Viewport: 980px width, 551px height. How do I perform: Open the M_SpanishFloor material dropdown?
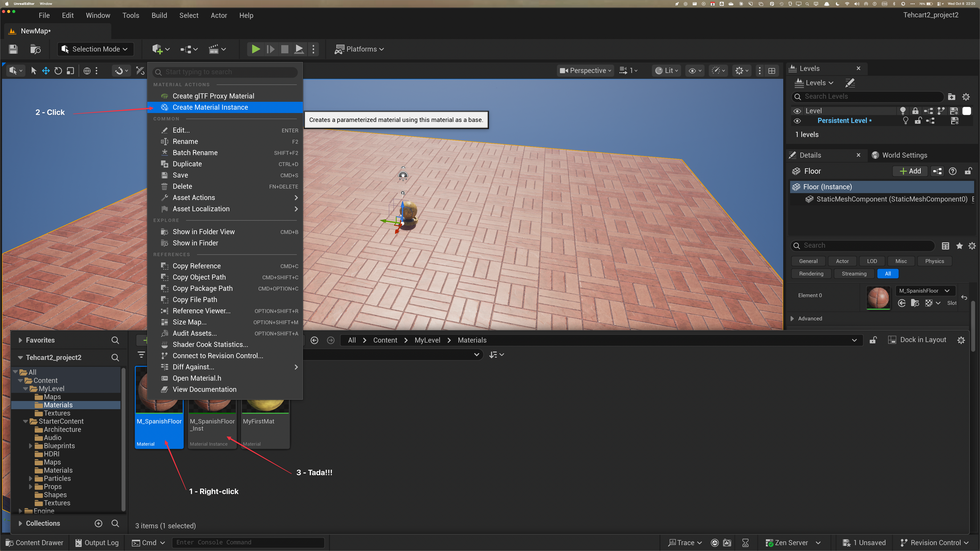[925, 291]
